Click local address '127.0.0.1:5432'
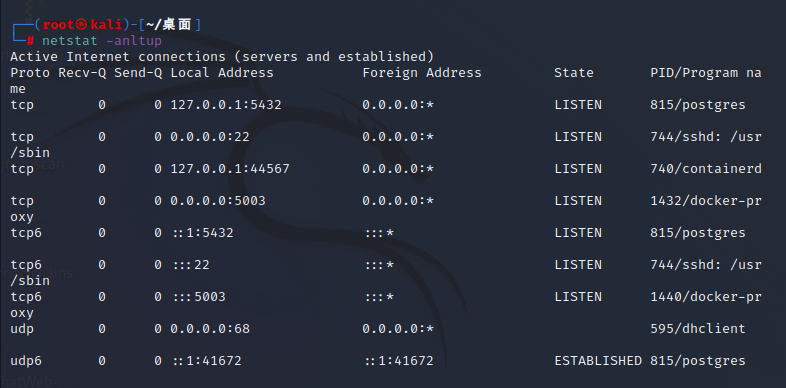 point(226,105)
